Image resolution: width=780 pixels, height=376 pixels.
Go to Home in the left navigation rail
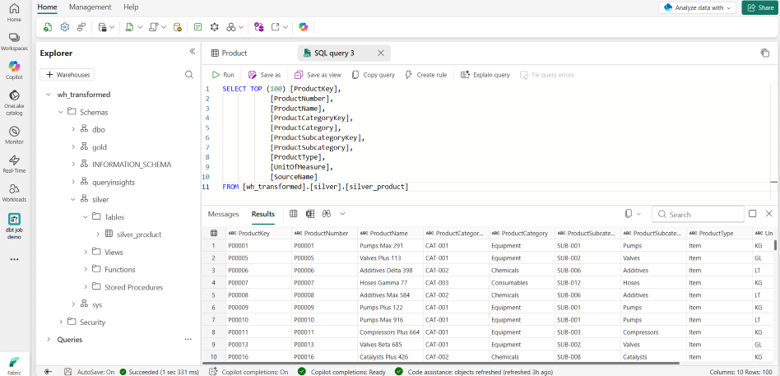coord(14,13)
